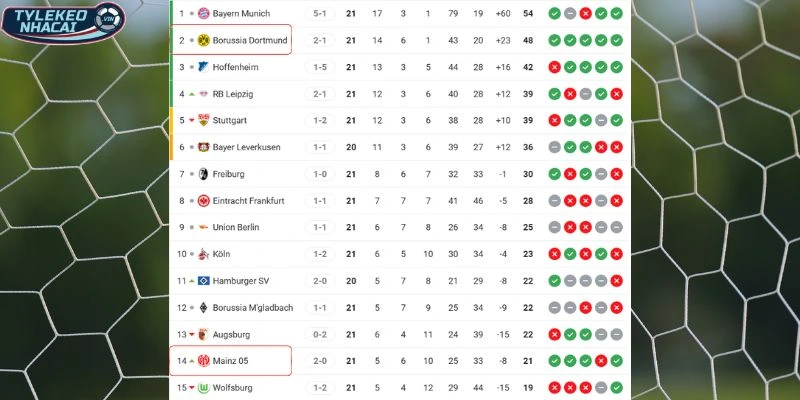Open the Köln team link

coord(221,254)
